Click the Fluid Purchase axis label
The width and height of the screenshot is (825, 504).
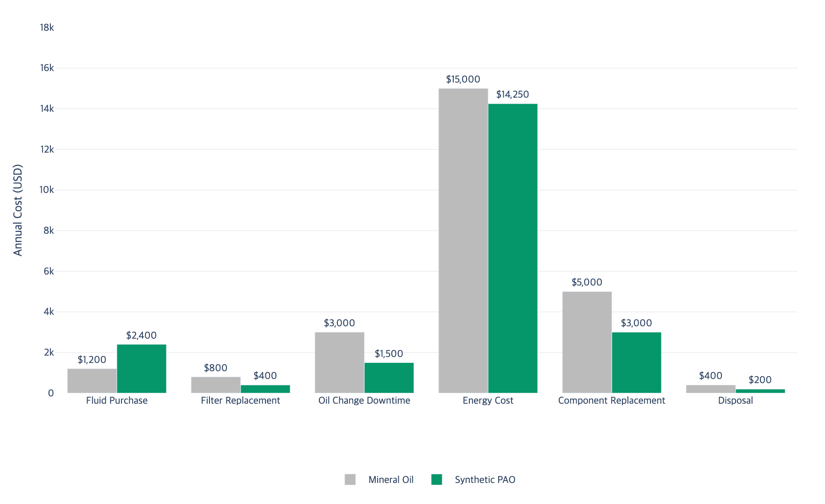(117, 400)
